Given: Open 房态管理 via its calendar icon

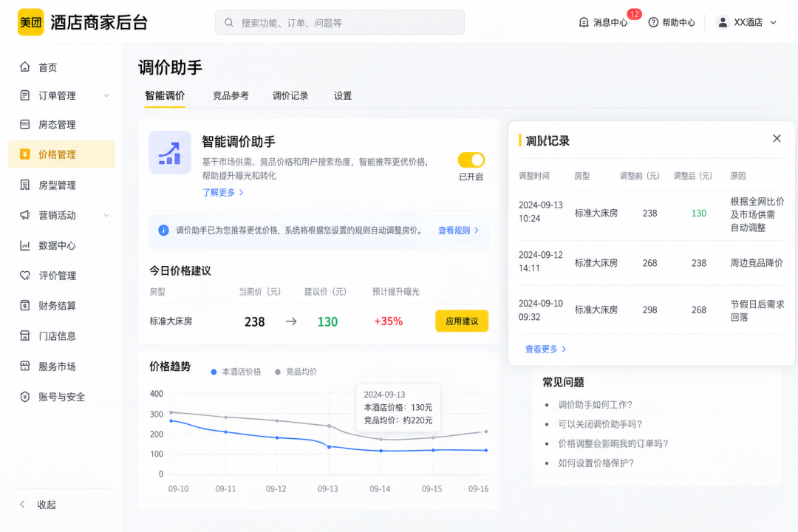Looking at the screenshot, I should pos(24,124).
